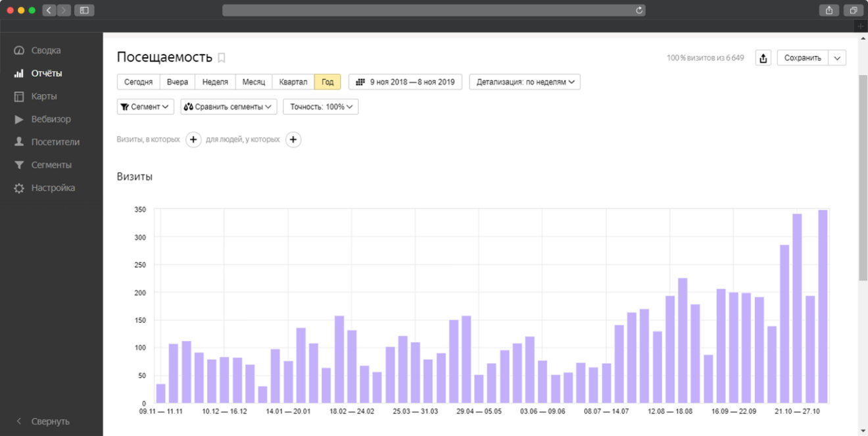The height and width of the screenshot is (436, 868).
Task: Open Карты section in sidebar
Action: pos(44,96)
